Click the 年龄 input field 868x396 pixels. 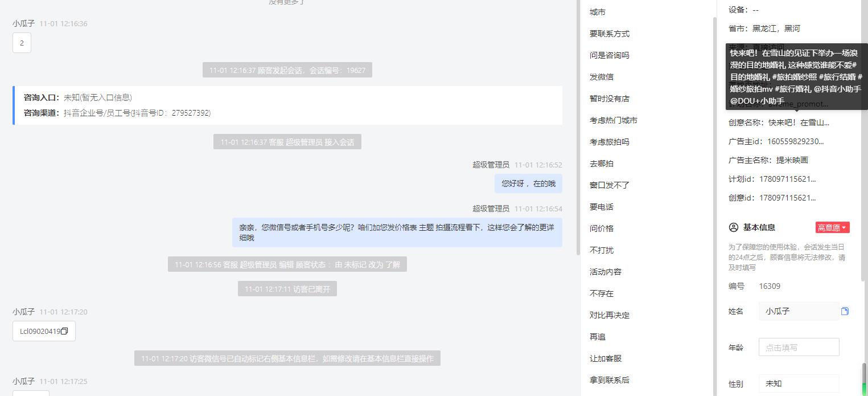799,348
